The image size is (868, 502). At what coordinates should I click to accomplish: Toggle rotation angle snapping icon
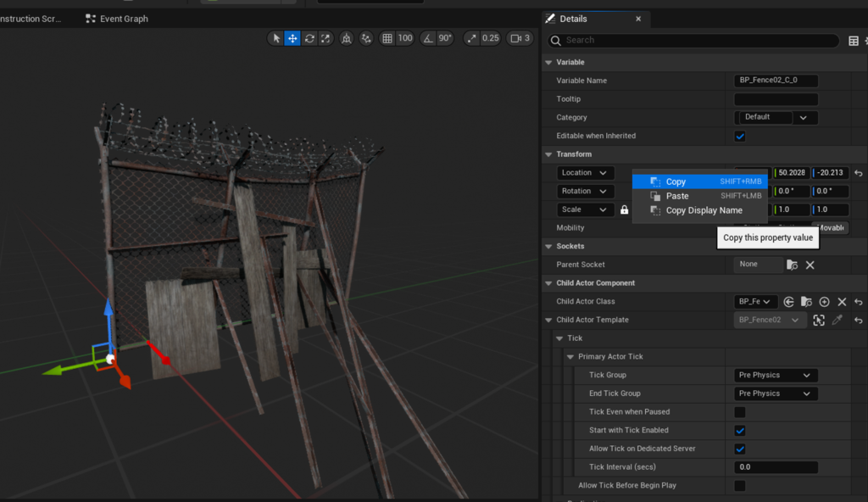pos(428,38)
